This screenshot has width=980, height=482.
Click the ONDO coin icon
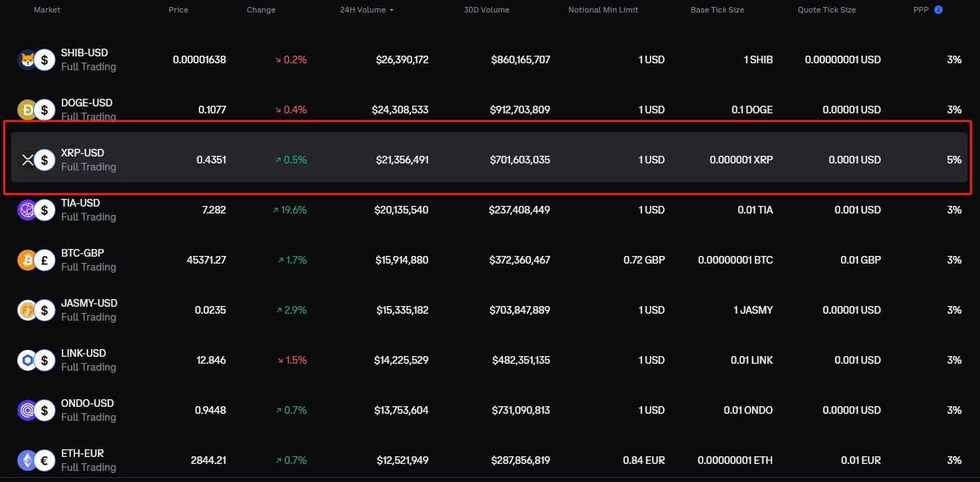pyautogui.click(x=26, y=410)
